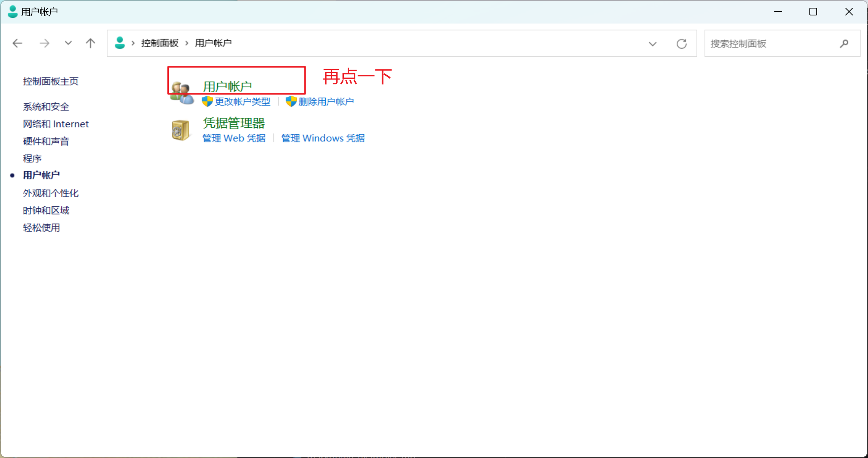Open the address bar history dropdown

click(x=653, y=44)
